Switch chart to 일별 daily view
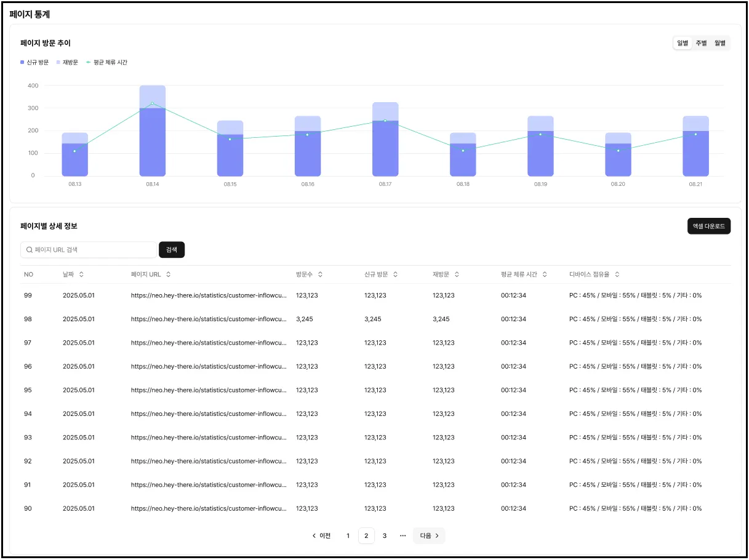The height and width of the screenshot is (560, 749). pyautogui.click(x=683, y=43)
